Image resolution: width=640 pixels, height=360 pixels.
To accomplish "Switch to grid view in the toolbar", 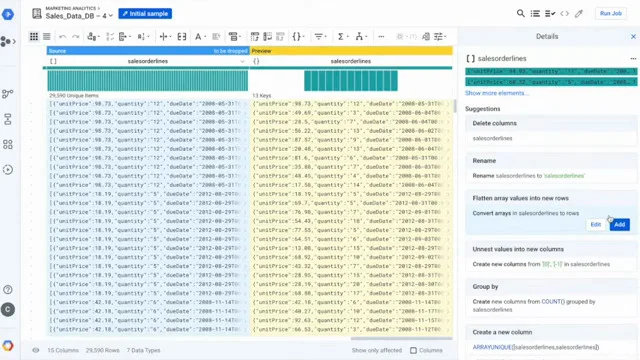I will click(x=34, y=37).
